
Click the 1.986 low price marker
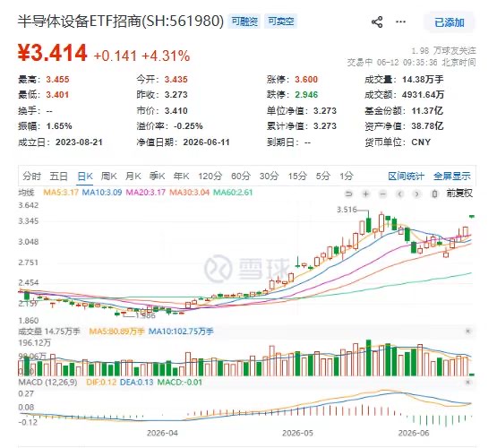coord(145,315)
